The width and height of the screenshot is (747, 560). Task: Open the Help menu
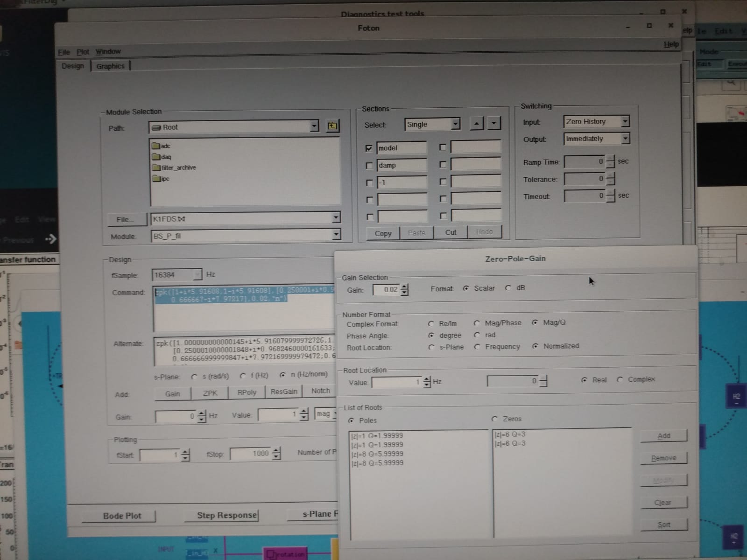click(x=671, y=44)
